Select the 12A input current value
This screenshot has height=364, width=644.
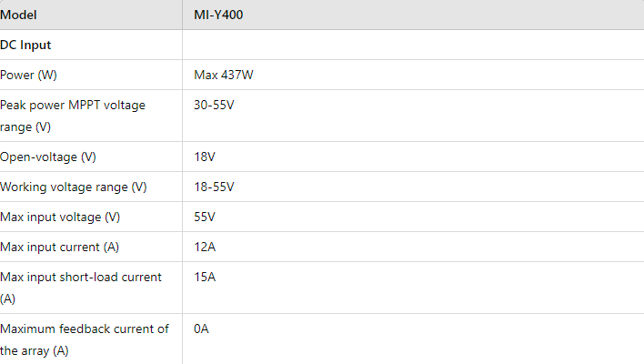205,247
